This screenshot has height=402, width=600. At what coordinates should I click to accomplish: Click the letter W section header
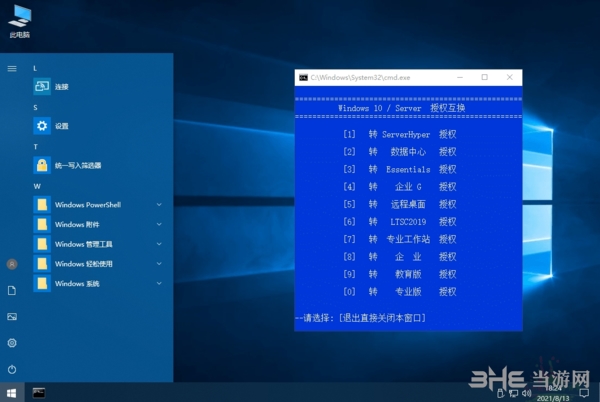[x=37, y=186]
